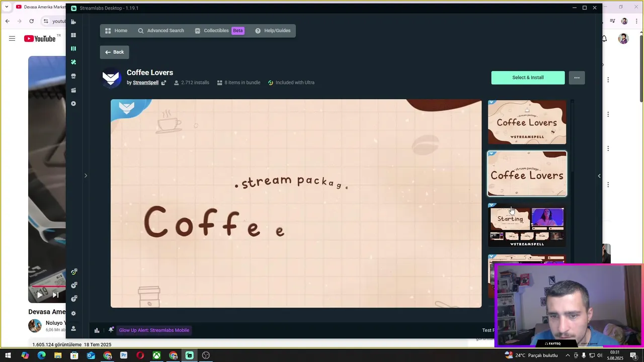Image resolution: width=644 pixels, height=362 pixels.
Task: Open the App Store sidebar icon
Action: [73, 76]
